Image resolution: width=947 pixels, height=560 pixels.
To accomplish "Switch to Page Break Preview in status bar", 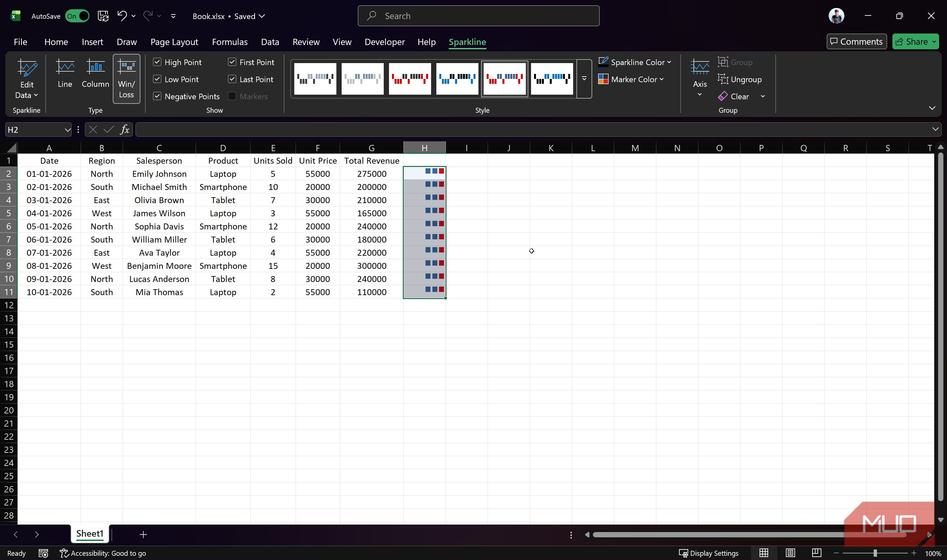I will (x=816, y=553).
